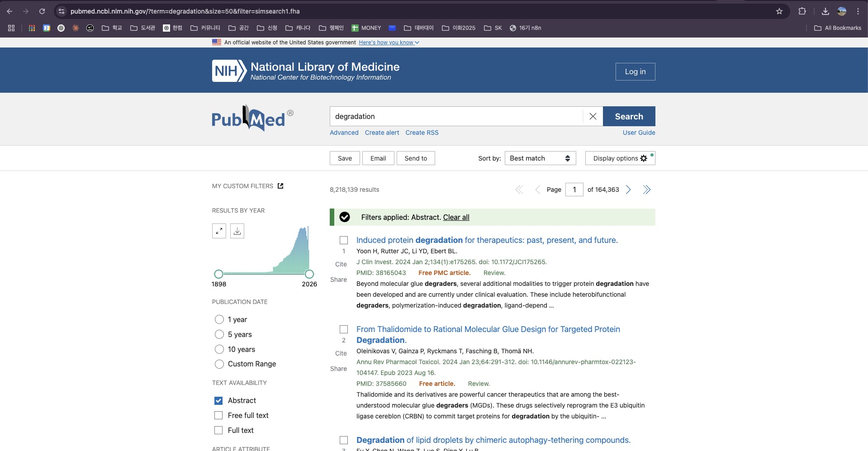This screenshot has width=868, height=451.
Task: Expand the results by year chart
Action: (x=219, y=231)
